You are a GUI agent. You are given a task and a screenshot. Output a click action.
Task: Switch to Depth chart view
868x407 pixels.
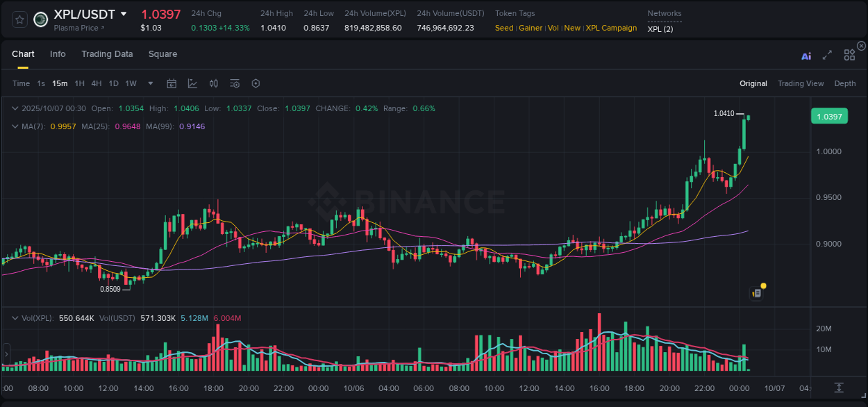[844, 83]
